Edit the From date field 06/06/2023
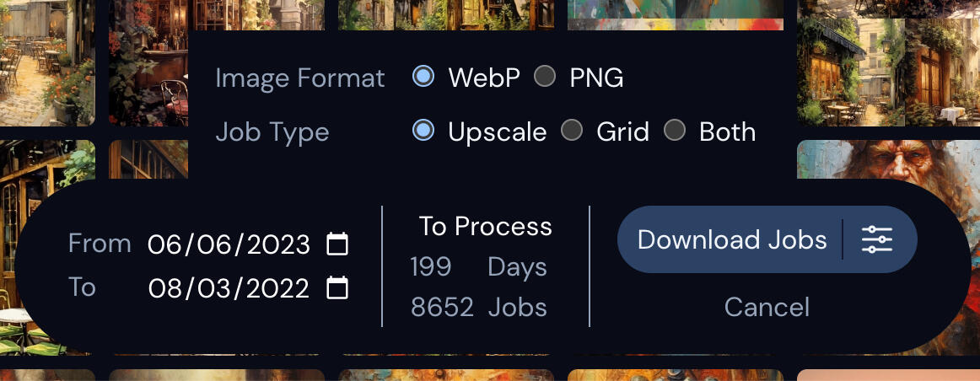The image size is (980, 381). coord(229,244)
